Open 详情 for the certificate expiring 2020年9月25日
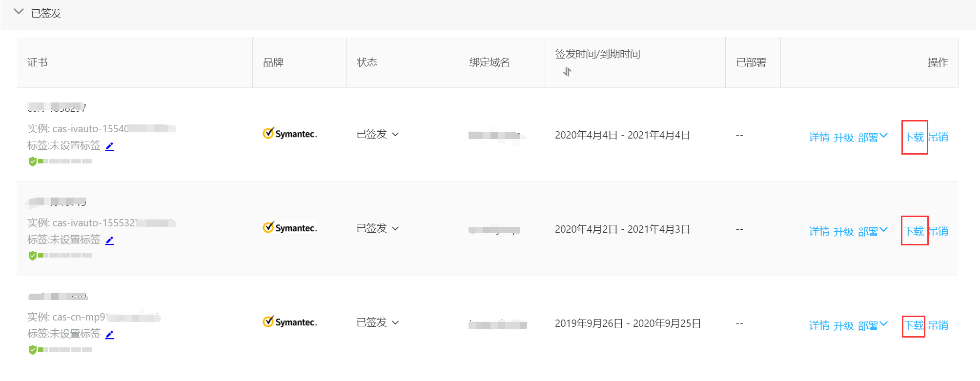Image resolution: width=980 pixels, height=381 pixels. [819, 325]
